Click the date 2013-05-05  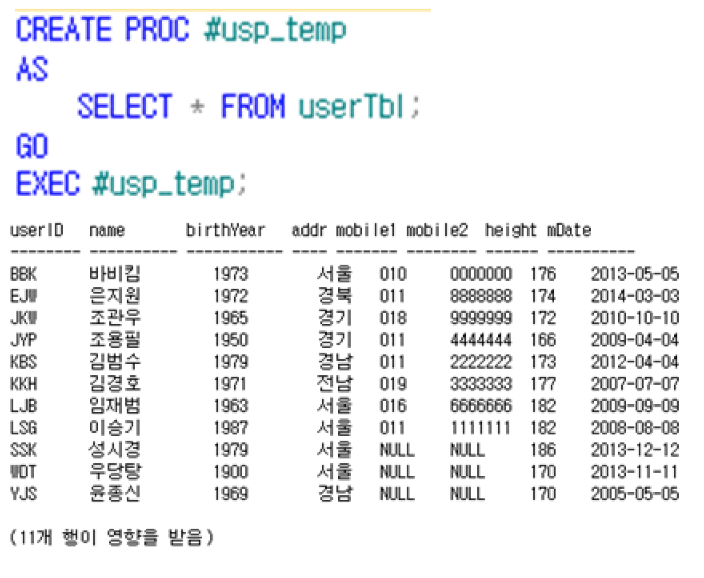(x=635, y=274)
